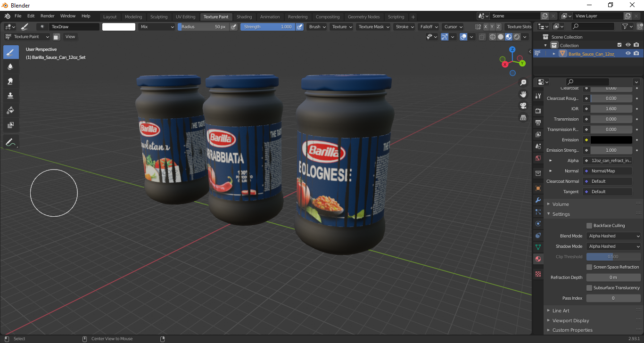Switch to solid viewport shading
Viewport: 644px width, 343px height.
(501, 37)
